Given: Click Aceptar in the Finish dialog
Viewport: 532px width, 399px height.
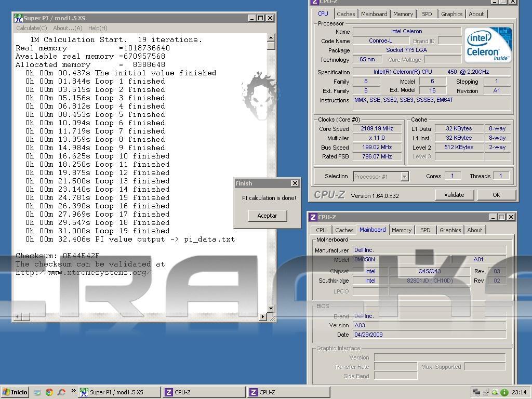Looking at the screenshot, I should point(268,216).
